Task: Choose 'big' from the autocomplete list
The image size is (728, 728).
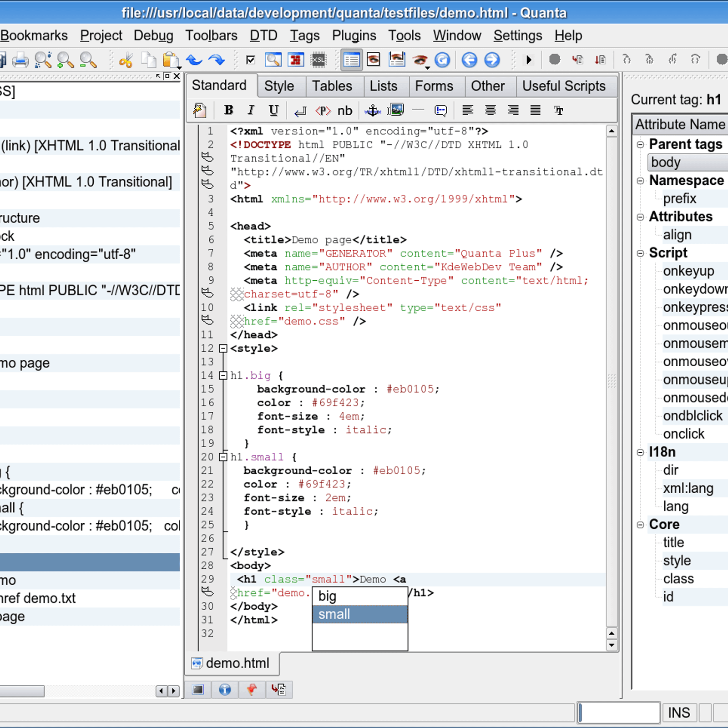Action: coord(360,596)
